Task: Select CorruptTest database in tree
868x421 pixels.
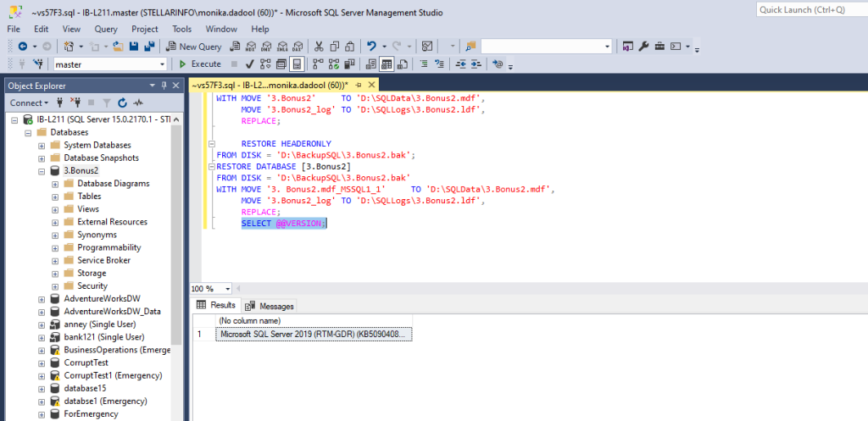Action: (x=86, y=363)
